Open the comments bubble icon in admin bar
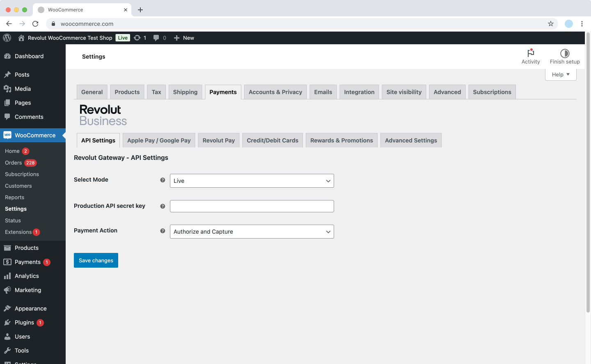Viewport: 591px width, 364px height. (x=156, y=38)
